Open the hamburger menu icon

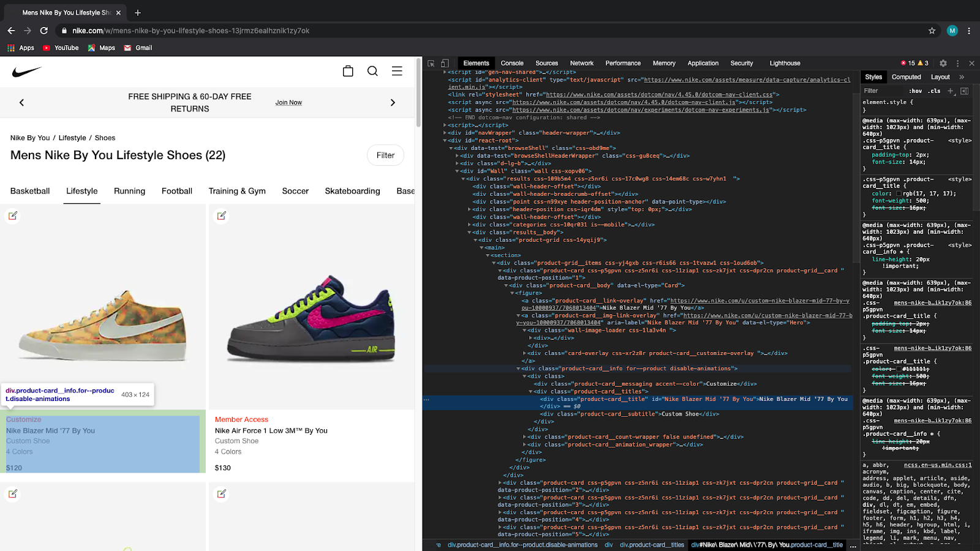pos(397,71)
